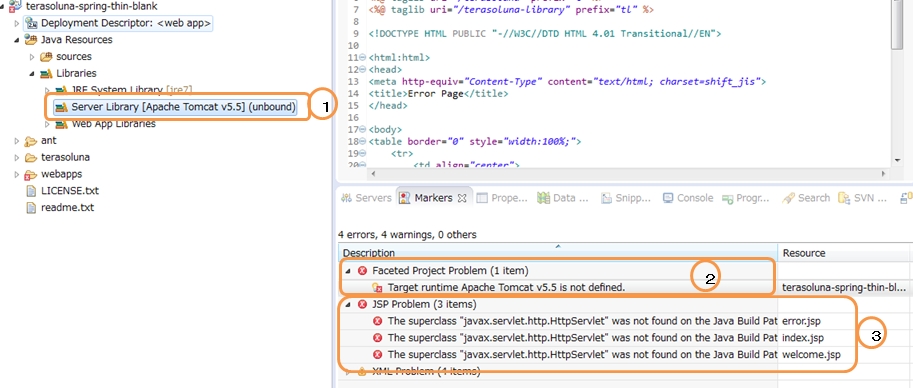Viewport: 913px width, 388px height.
Task: Expand the ant folder arrow
Action: 17,141
